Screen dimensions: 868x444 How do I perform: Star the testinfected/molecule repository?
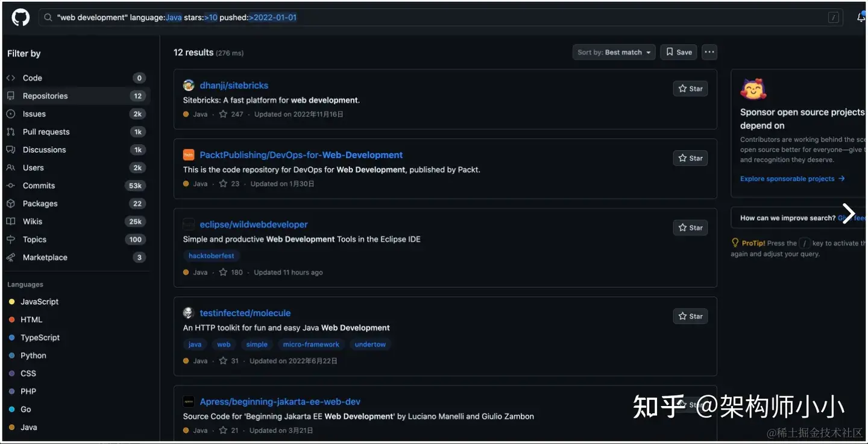[690, 316]
